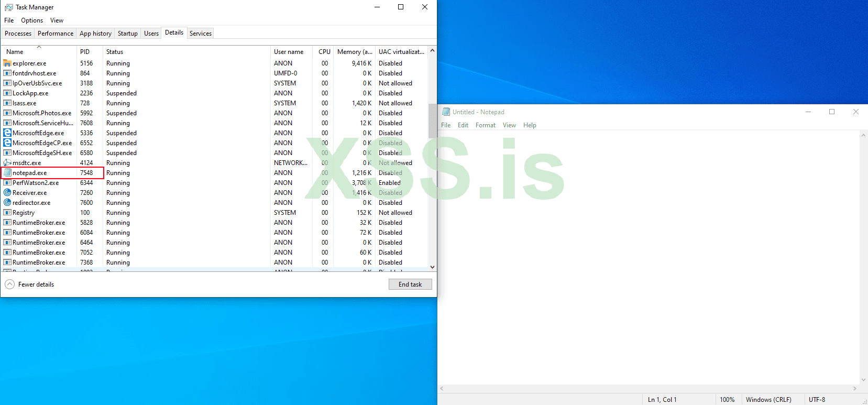This screenshot has height=405, width=868.
Task: Click Notepad's vertical scrollbar up arrow
Action: (863, 135)
